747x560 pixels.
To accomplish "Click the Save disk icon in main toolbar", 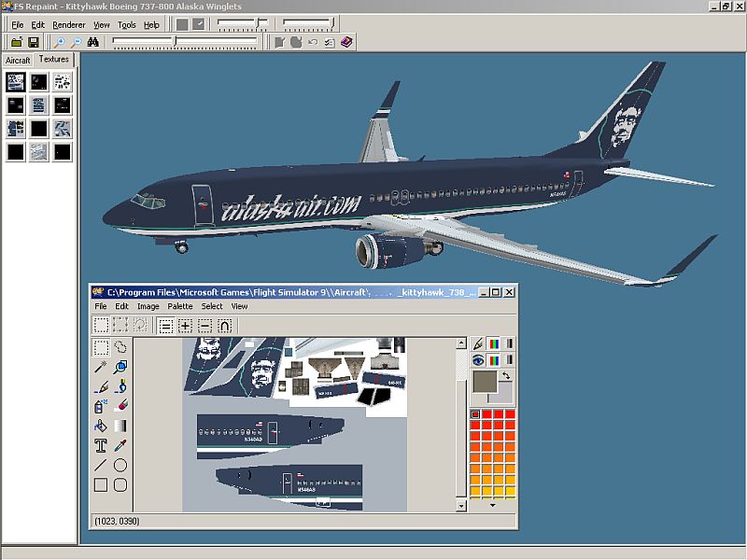I will point(33,42).
